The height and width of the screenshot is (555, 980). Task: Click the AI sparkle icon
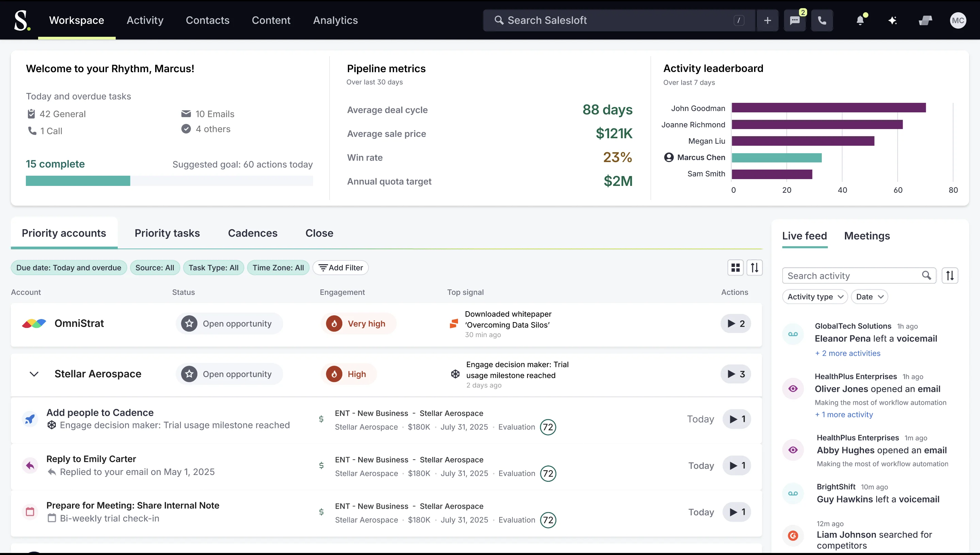point(893,20)
